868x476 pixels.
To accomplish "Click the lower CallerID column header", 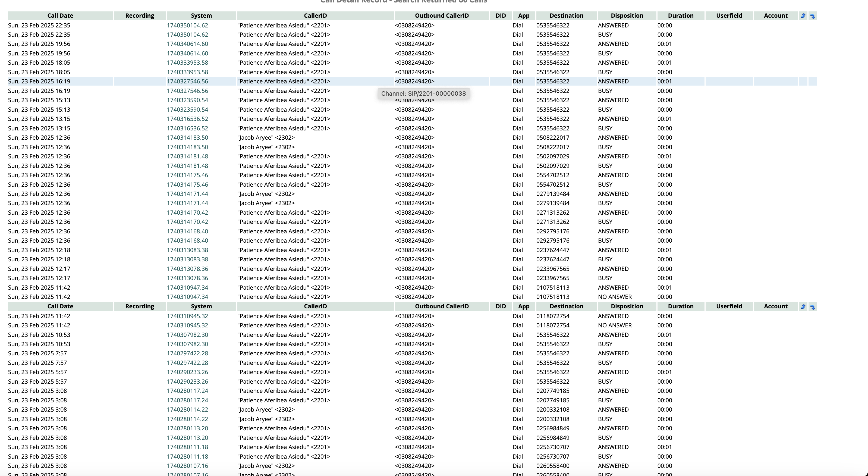I will pos(315,306).
